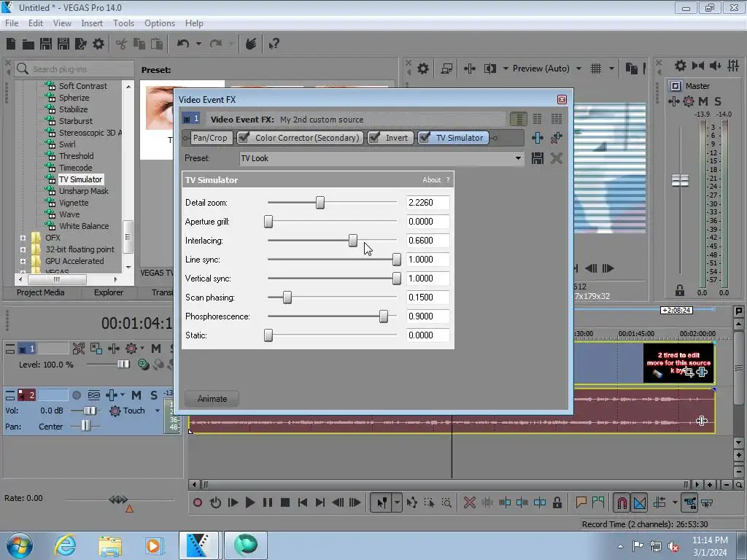
Task: Mute the Master bus
Action: [x=703, y=101]
